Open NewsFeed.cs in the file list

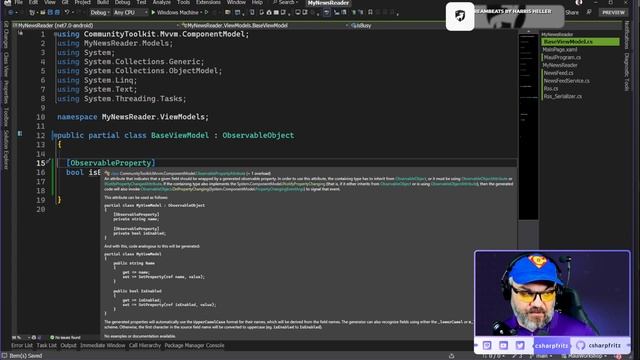[x=558, y=73]
